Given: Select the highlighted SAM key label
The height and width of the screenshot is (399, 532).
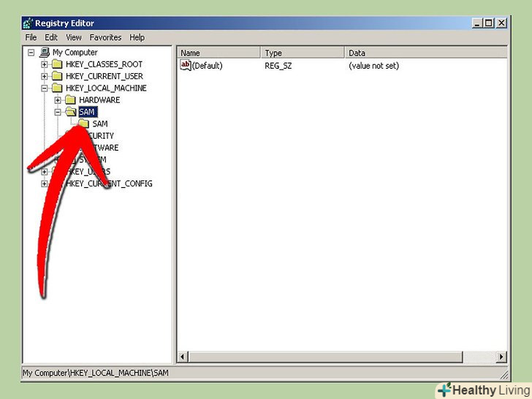Looking at the screenshot, I should point(88,112).
